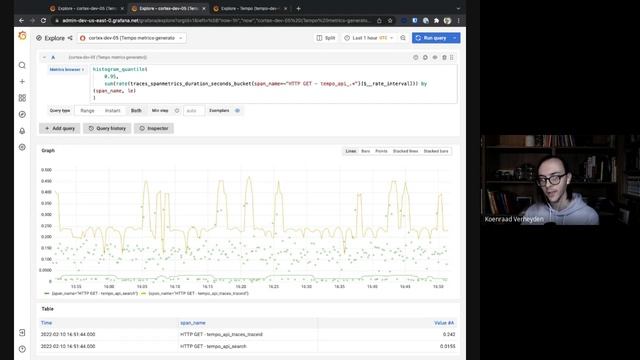Screen dimensions: 640x360
Task: Switch graph style to Stacked lines
Action: (405, 151)
